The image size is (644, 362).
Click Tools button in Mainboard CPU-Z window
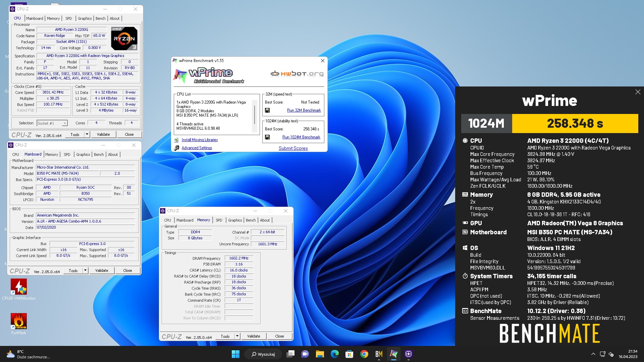coord(73,270)
